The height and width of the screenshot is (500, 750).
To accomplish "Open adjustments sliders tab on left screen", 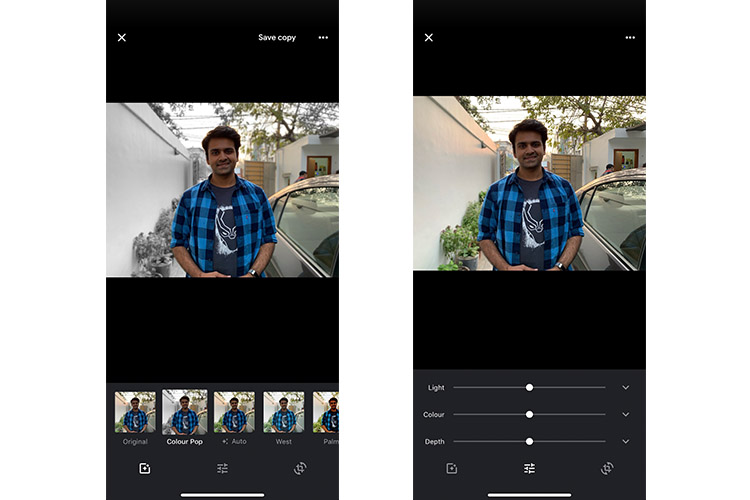I will click(222, 468).
